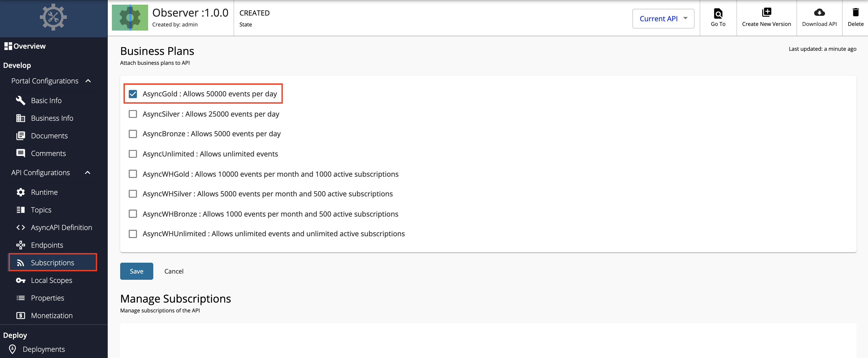Image resolution: width=868 pixels, height=358 pixels.
Task: Click the CREATED state label
Action: [x=254, y=13]
